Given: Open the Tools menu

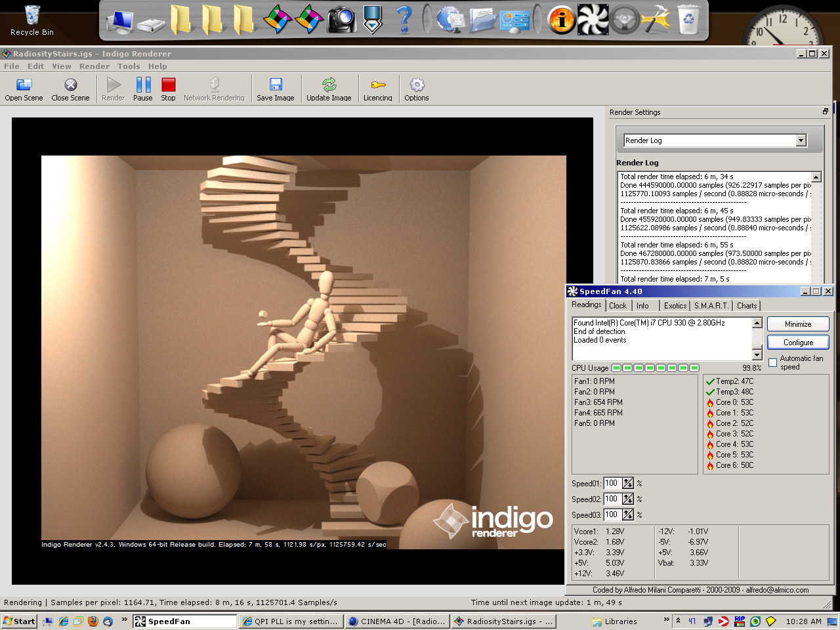Looking at the screenshot, I should tap(129, 66).
